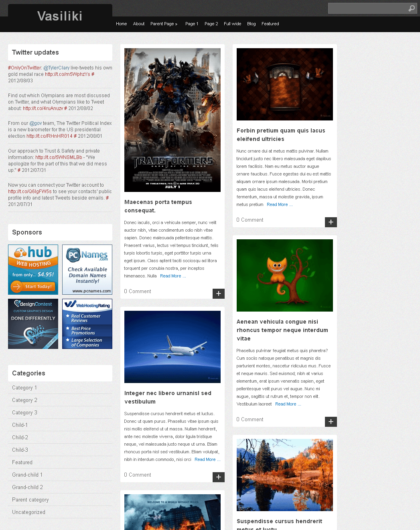Click the WebHostingRating sponsor banner

click(x=87, y=324)
